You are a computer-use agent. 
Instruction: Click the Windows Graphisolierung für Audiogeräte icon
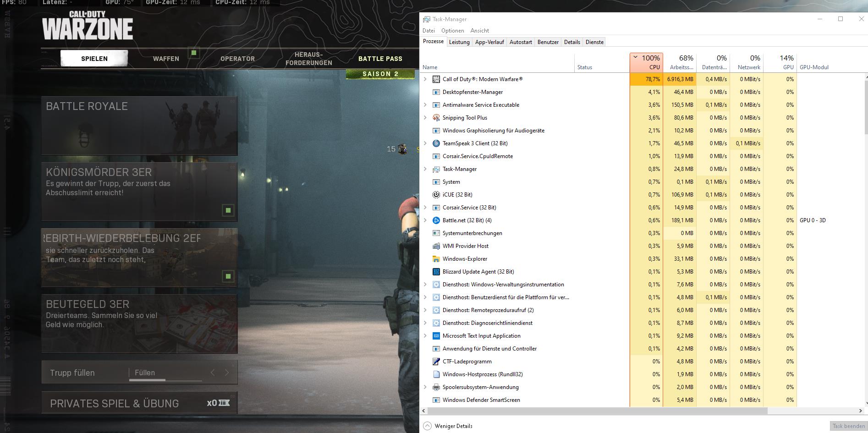436,131
